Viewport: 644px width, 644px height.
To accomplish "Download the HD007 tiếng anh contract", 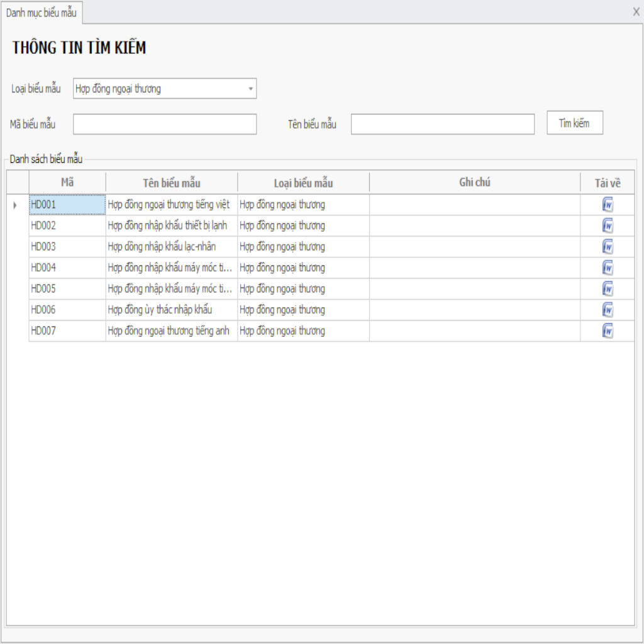I will coord(608,331).
